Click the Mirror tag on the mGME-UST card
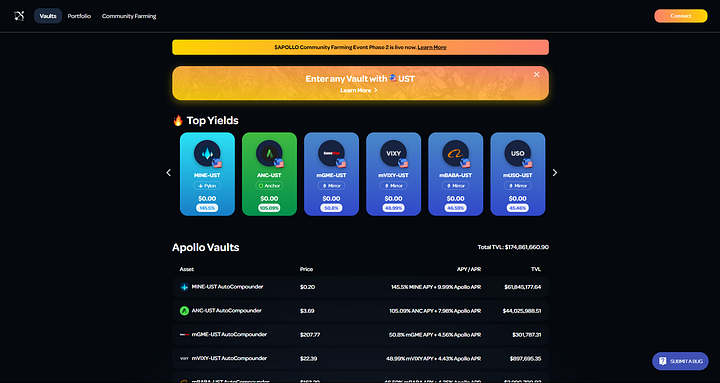Screen dimensions: 720x383 pyautogui.click(x=331, y=186)
